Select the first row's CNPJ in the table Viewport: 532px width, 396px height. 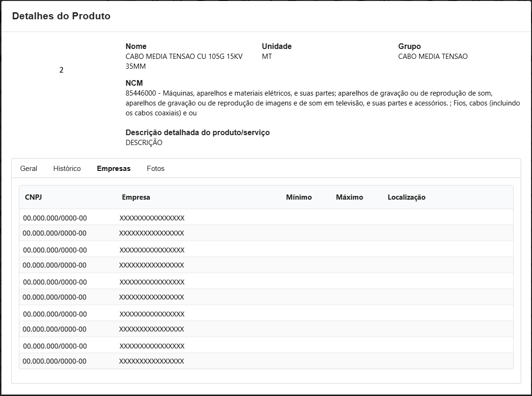click(x=55, y=218)
